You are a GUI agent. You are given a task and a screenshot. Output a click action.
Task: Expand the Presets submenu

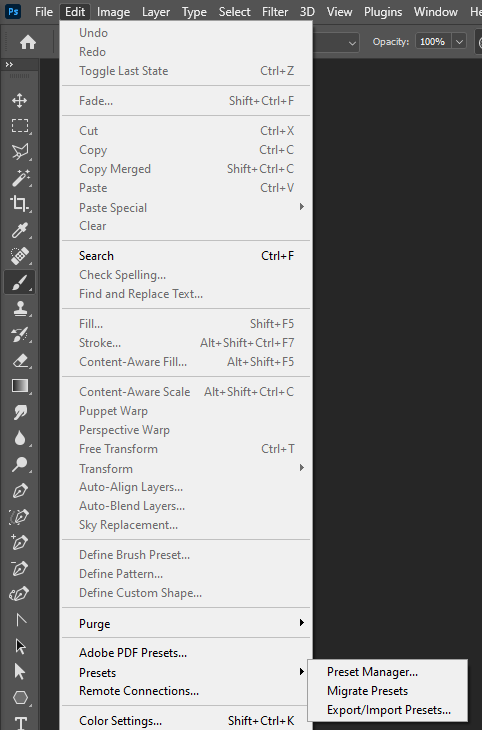coord(186,672)
